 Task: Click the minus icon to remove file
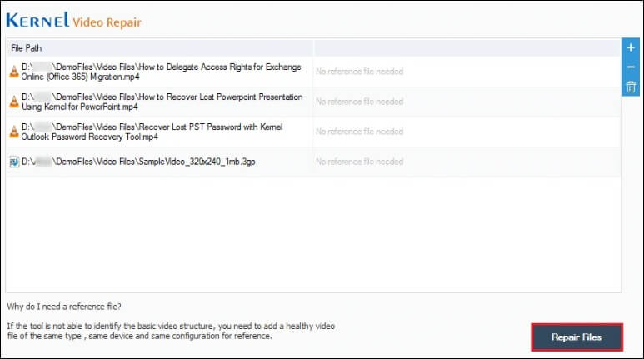pyautogui.click(x=631, y=67)
